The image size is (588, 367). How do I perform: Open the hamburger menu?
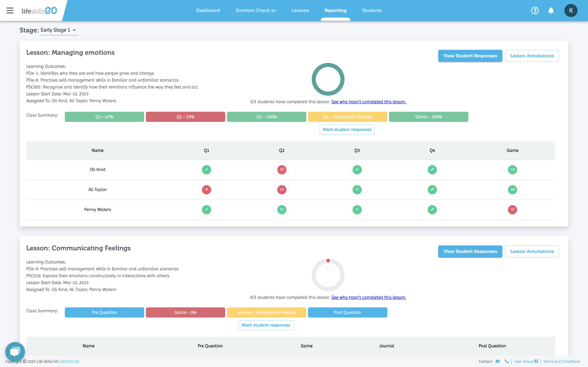(x=10, y=10)
